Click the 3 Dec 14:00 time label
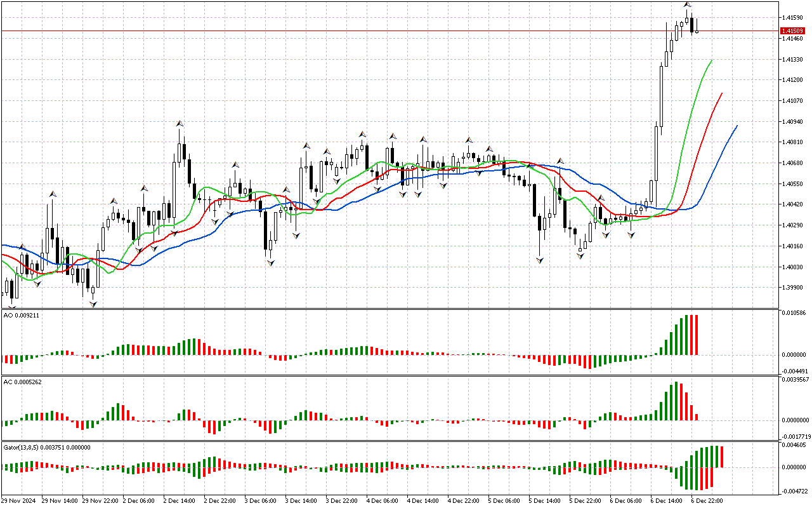The image size is (812, 508). tap(301, 500)
